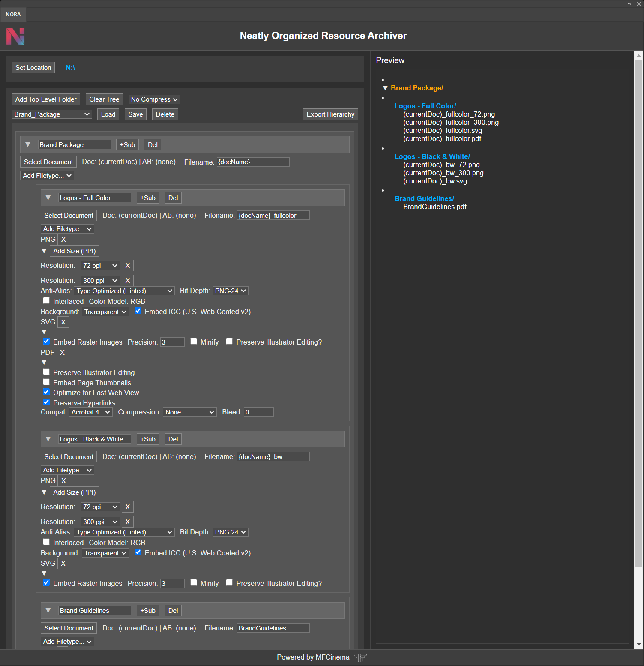The height and width of the screenshot is (666, 644).
Task: Click the Export Hierarchy button
Action: [330, 114]
